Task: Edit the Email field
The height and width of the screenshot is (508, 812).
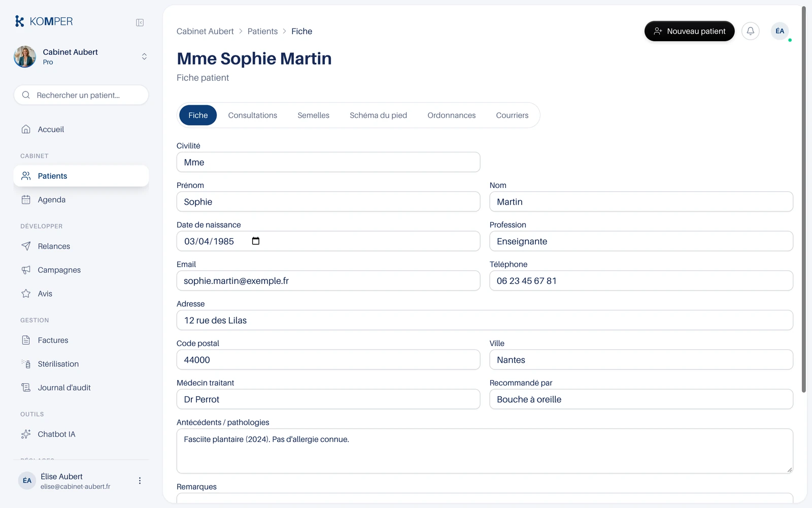Action: pos(328,280)
